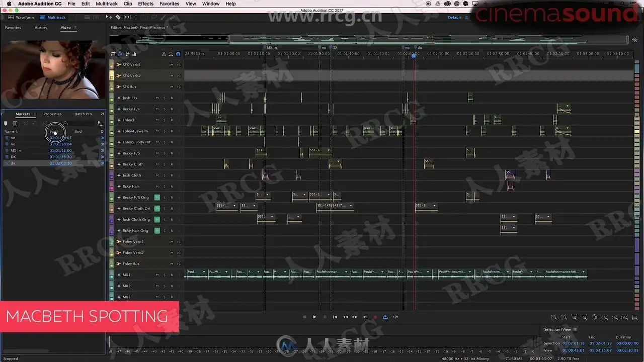Screen dimensions: 644x362
Task: Unmute the Becky F/S Orig track
Action: [157, 198]
